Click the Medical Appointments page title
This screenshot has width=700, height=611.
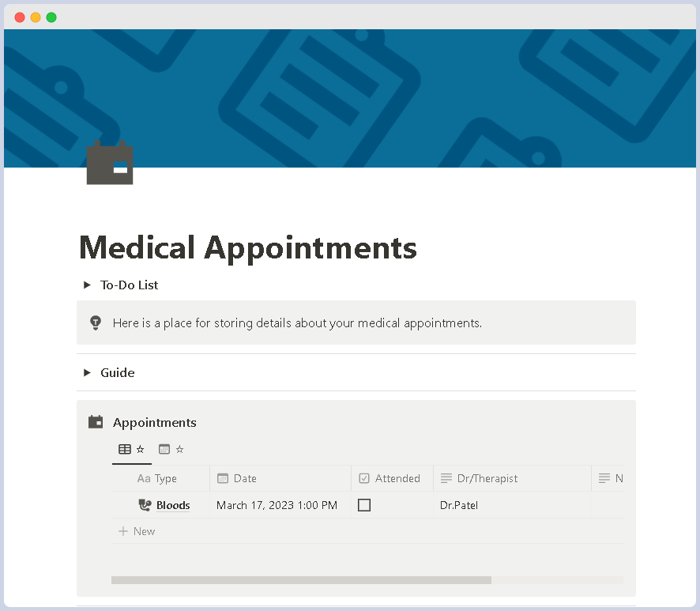click(248, 248)
